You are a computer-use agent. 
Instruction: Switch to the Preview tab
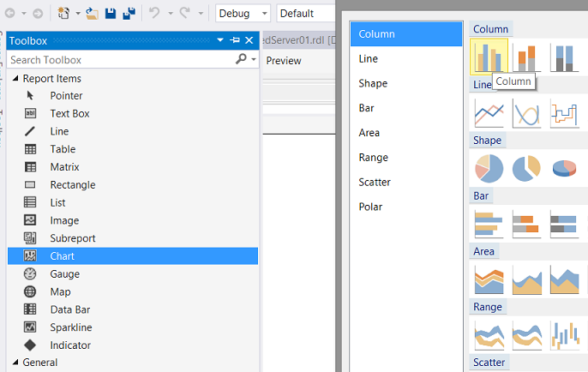point(284,61)
